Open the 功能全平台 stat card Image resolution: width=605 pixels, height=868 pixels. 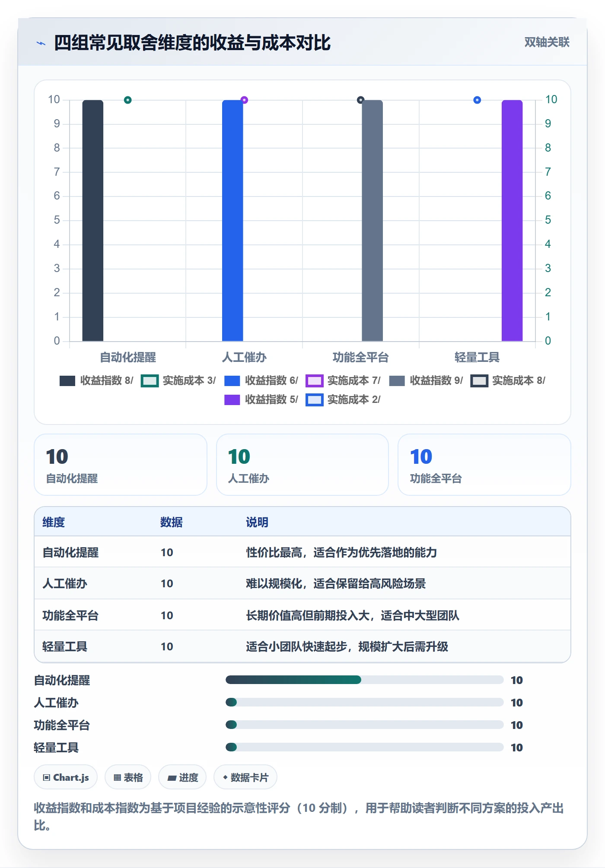pyautogui.click(x=484, y=465)
